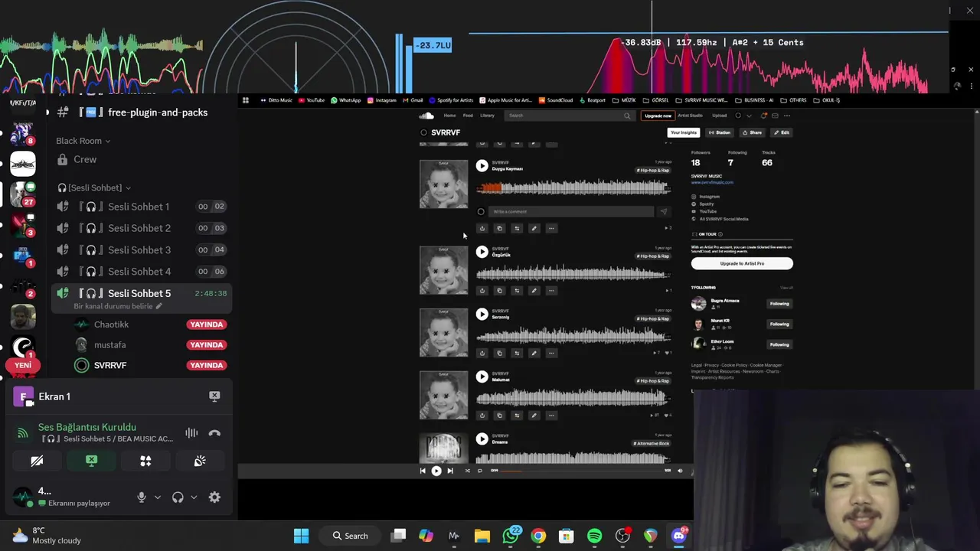
Task: Click share icon under Özgürlük track
Action: pos(482,291)
